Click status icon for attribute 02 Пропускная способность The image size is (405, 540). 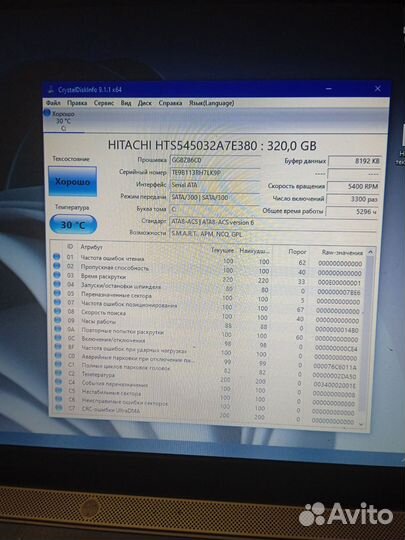(x=56, y=266)
